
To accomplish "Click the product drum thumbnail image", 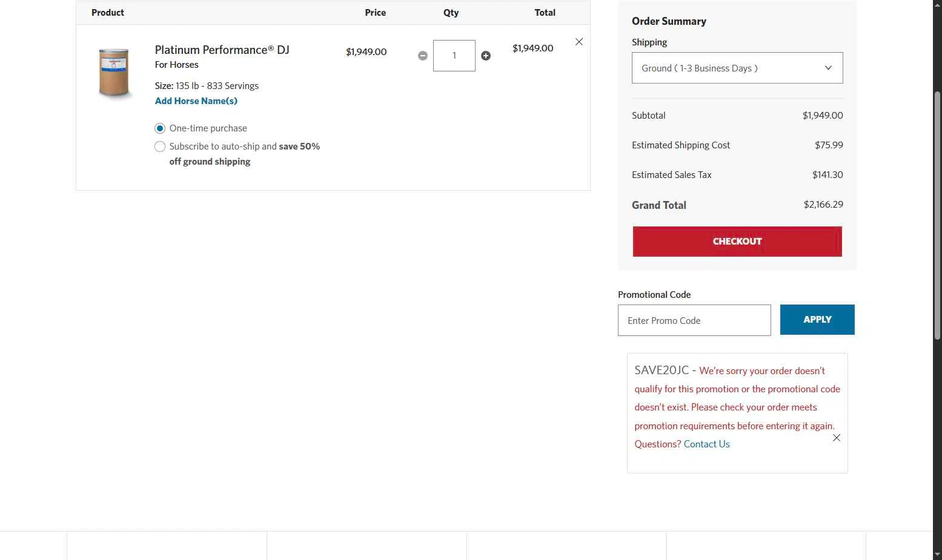I will pos(114,73).
